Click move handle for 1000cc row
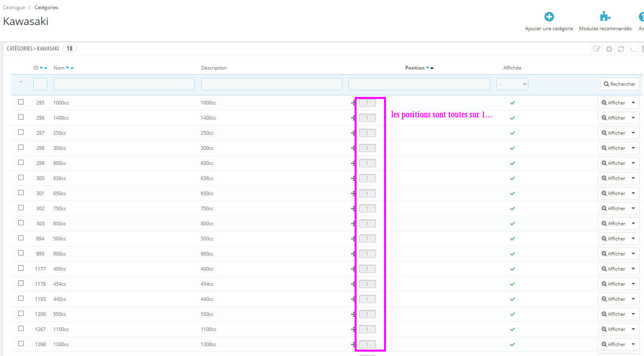Image resolution: width=644 pixels, height=356 pixels. tap(353, 103)
